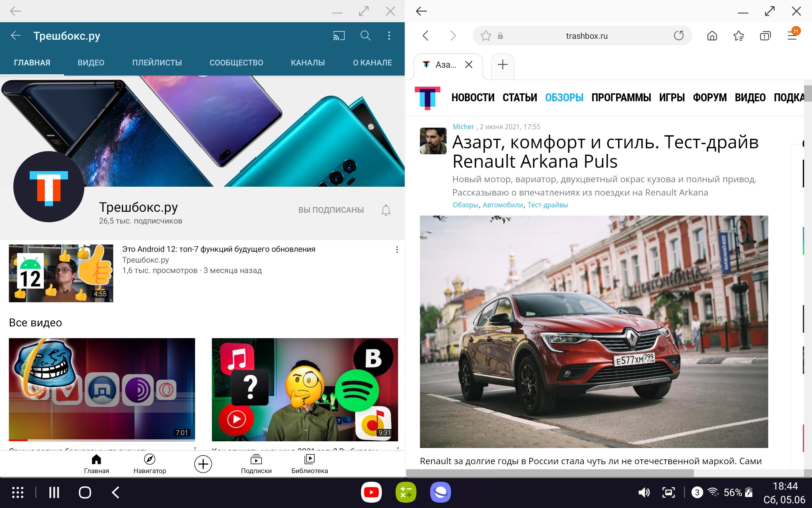Click the Автомобили tag link
812x508 pixels.
pyautogui.click(x=503, y=205)
